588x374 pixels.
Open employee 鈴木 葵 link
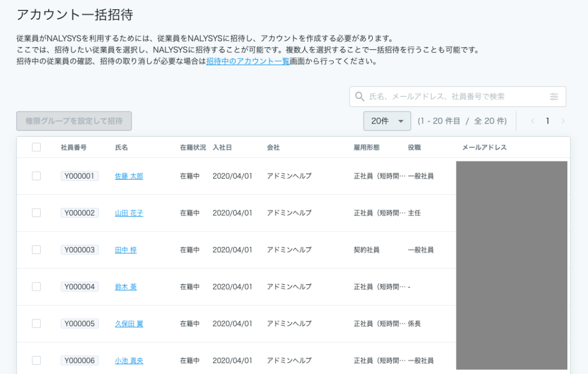pyautogui.click(x=126, y=287)
